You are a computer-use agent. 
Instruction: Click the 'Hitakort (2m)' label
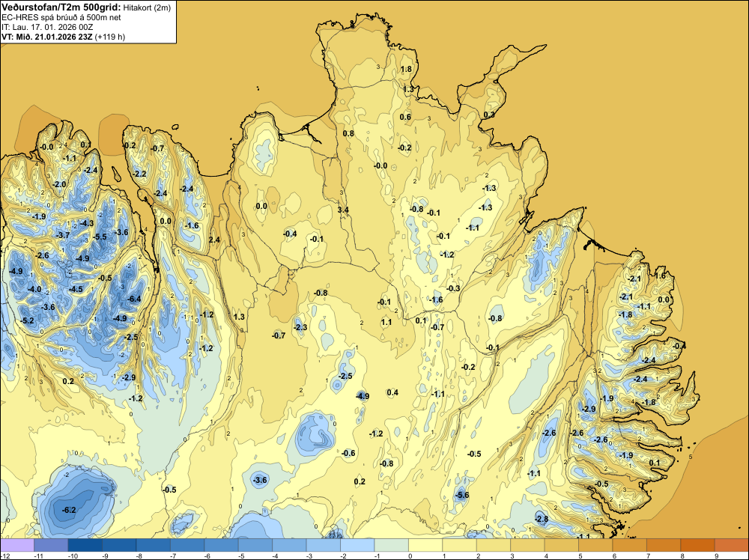147,7
